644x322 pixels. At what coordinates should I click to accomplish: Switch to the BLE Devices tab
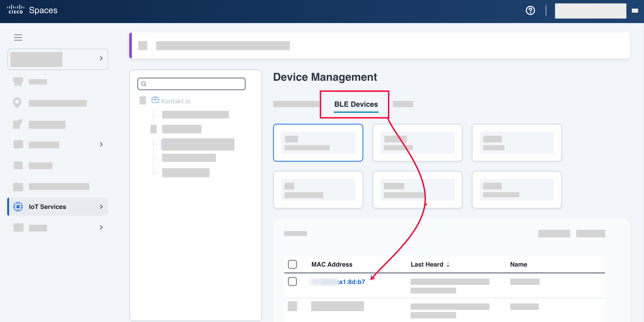pos(356,104)
